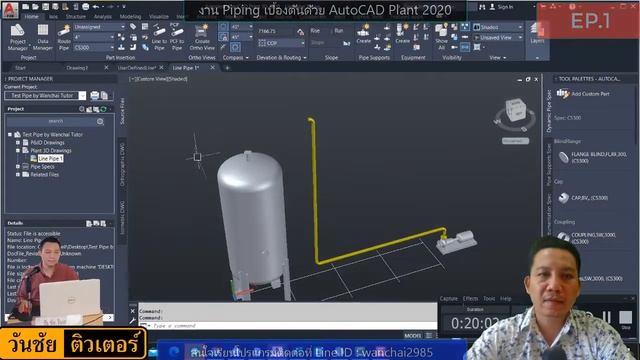Switch to the Analysis ribbon tab
Screen dimensions: 640x360
[102, 17]
